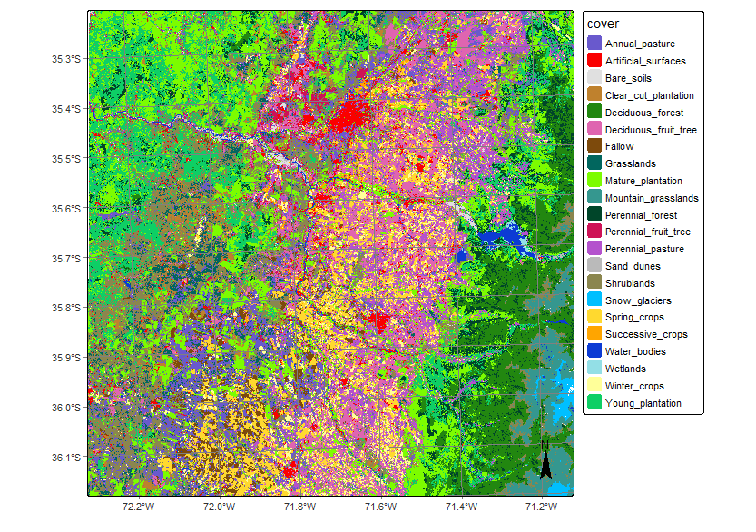
Task: Select the Water_bodies blue legend swatch
Action: (594, 351)
